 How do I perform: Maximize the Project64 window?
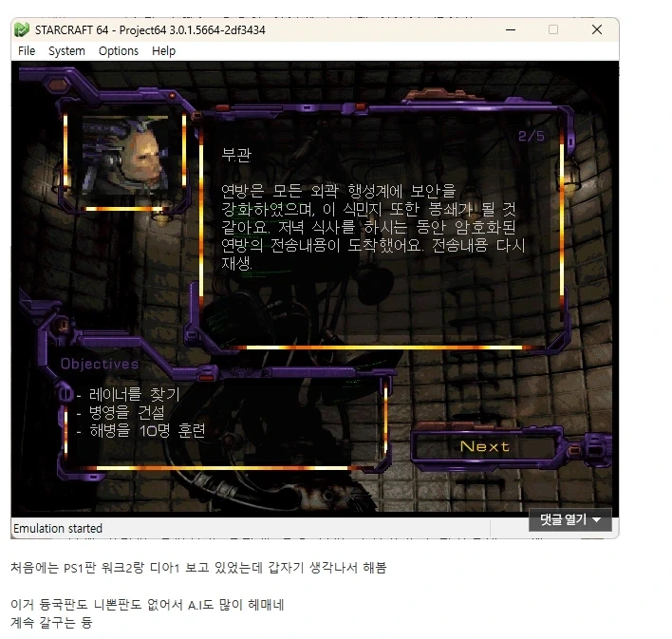553,29
